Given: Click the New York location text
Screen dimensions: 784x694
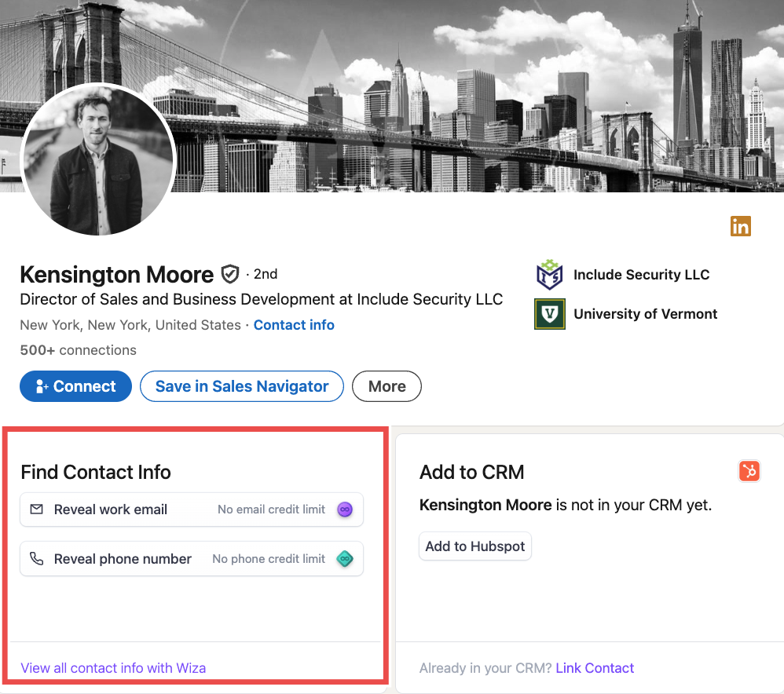Looking at the screenshot, I should (130, 325).
